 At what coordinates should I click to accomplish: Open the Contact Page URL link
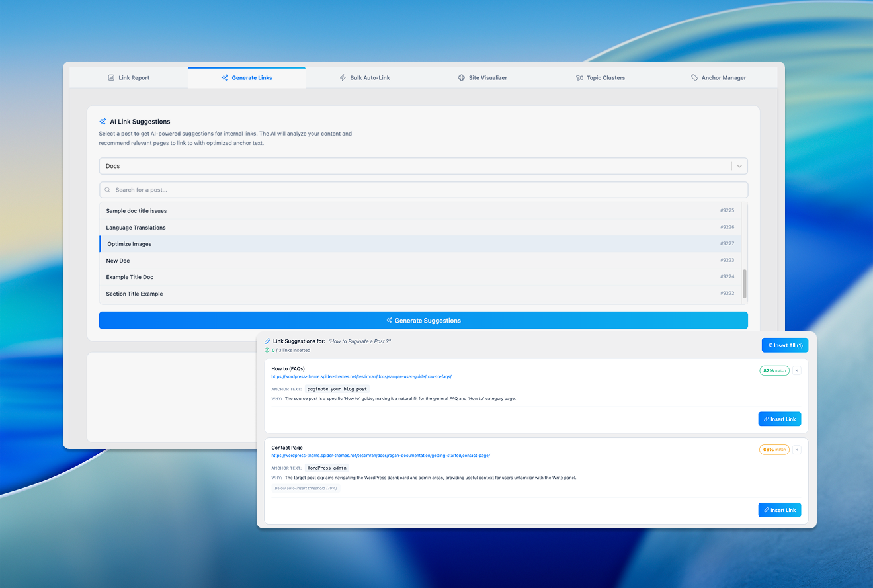point(380,456)
